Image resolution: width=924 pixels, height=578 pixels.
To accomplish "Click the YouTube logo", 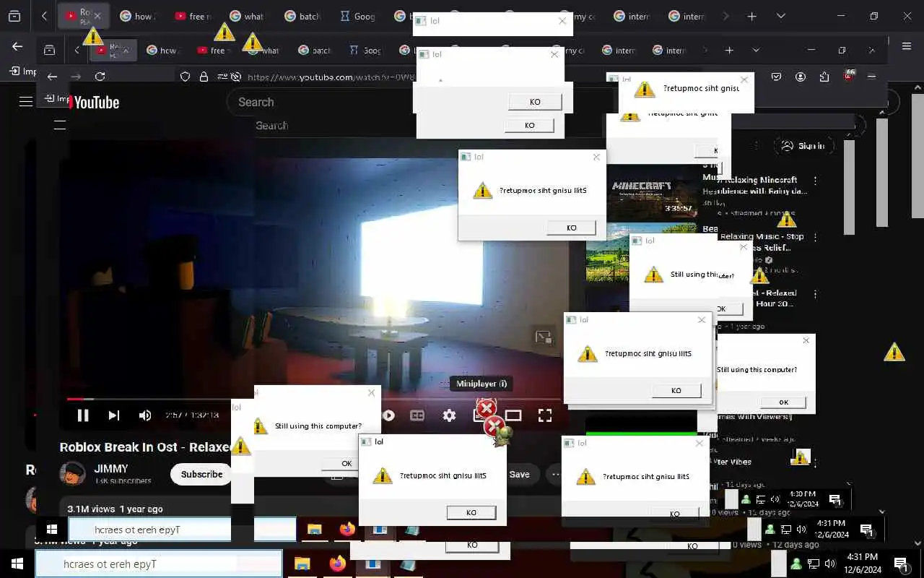I will (94, 102).
